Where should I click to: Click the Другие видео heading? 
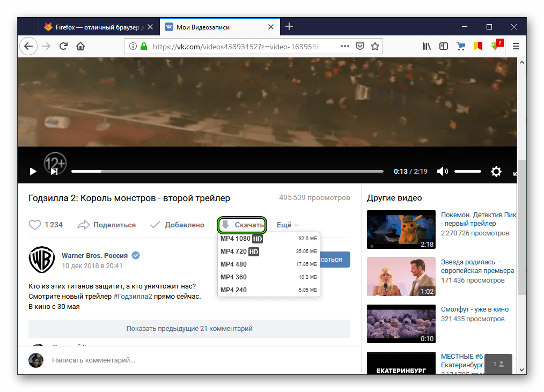tap(394, 198)
